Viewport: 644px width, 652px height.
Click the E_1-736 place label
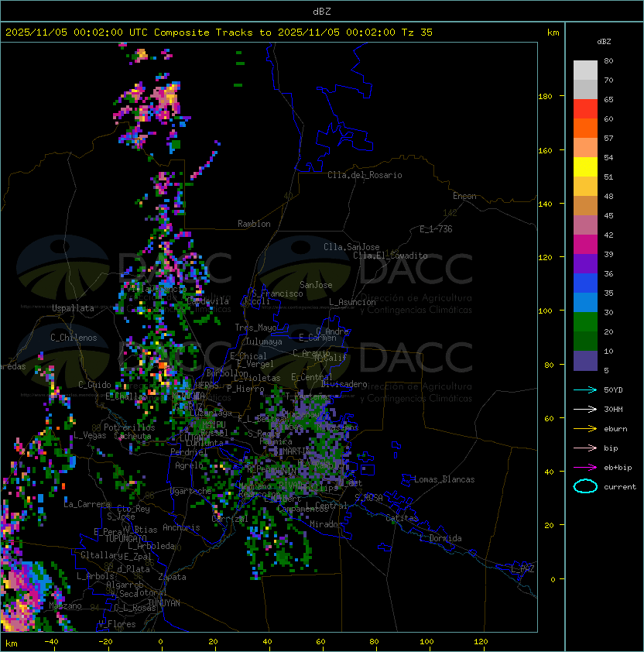436,229
